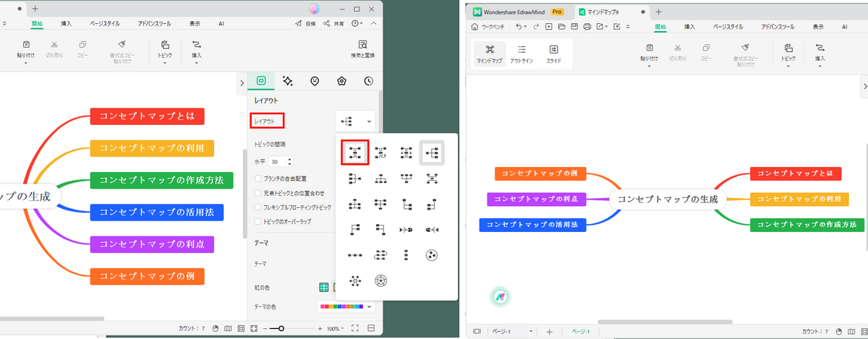Screen dimensions: 868x339
Task: Select the green ページ-1 page tab in the right window
Action: (x=582, y=331)
